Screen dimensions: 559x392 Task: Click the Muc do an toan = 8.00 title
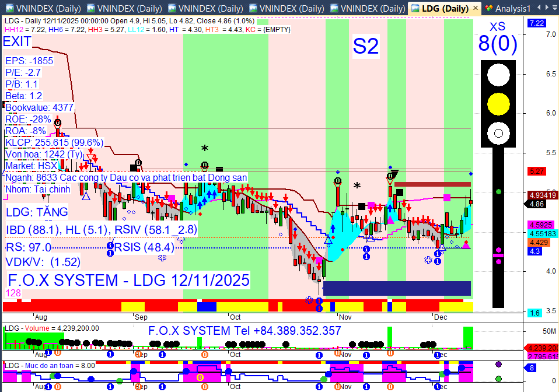click(50, 366)
